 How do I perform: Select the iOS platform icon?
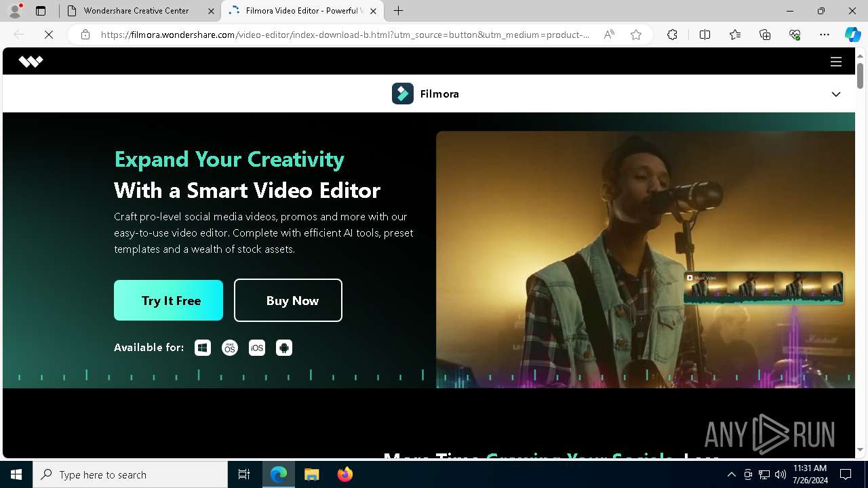[x=257, y=348]
